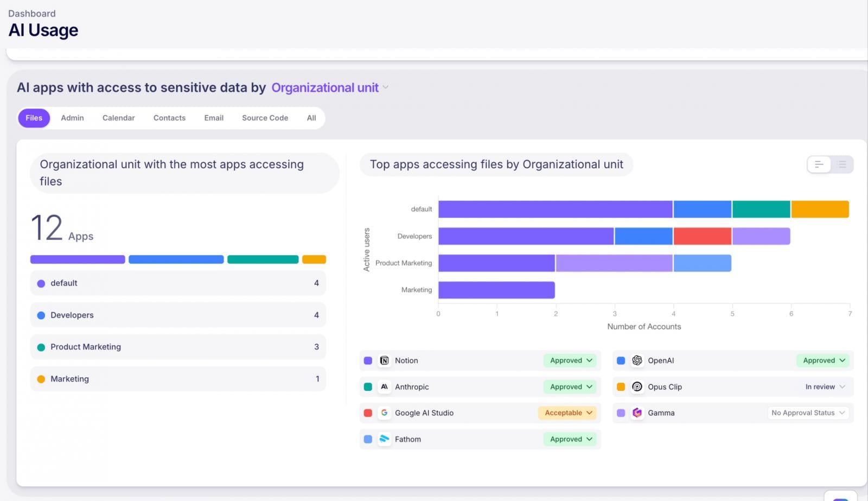Select the Anthropic app icon
Screen dimensions: 868x501
(x=385, y=386)
